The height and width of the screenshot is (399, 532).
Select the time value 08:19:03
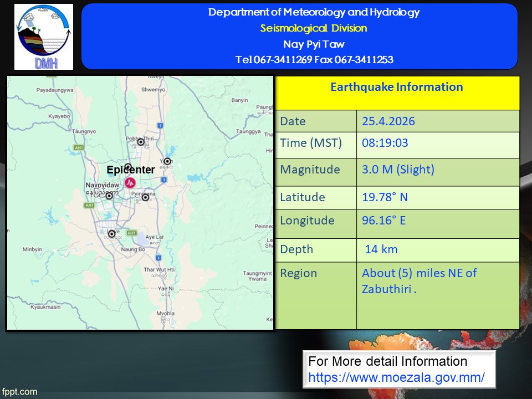click(x=385, y=143)
